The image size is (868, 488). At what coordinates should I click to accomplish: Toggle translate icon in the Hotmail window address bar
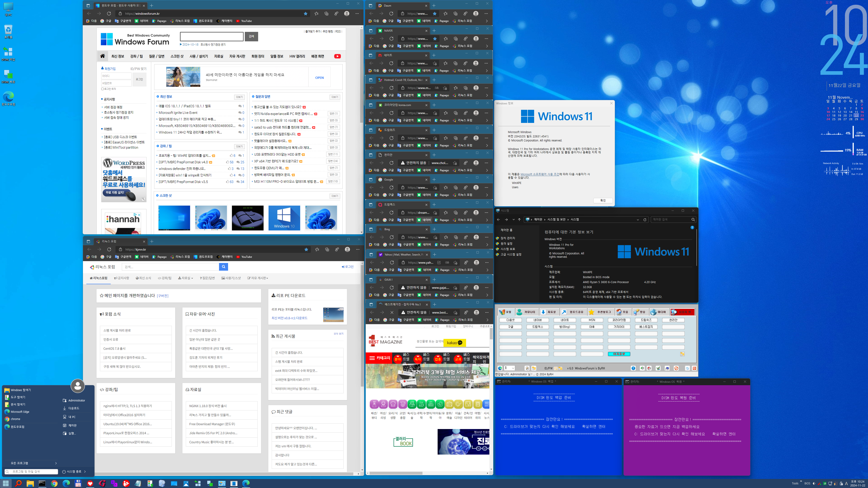pos(437,88)
